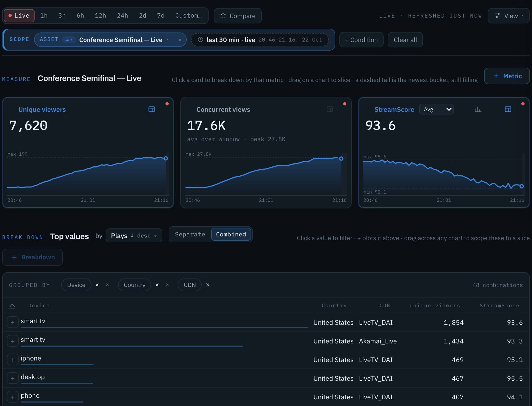Plot smart tv Akamai_Live row above
The width and height of the screenshot is (532, 406).
coord(13,341)
